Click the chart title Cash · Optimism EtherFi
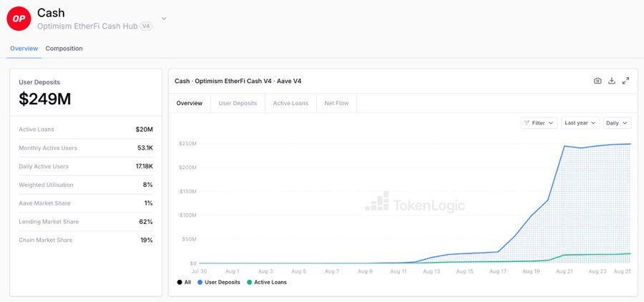Screen dimensions: 644x302 click(238, 81)
